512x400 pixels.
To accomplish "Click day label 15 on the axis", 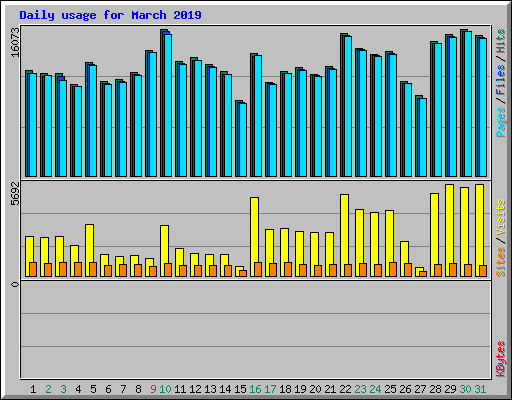I will pyautogui.click(x=240, y=389).
